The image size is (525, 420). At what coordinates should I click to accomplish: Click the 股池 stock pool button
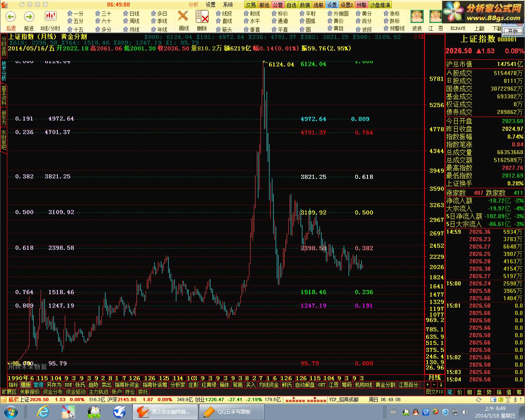pos(265,5)
